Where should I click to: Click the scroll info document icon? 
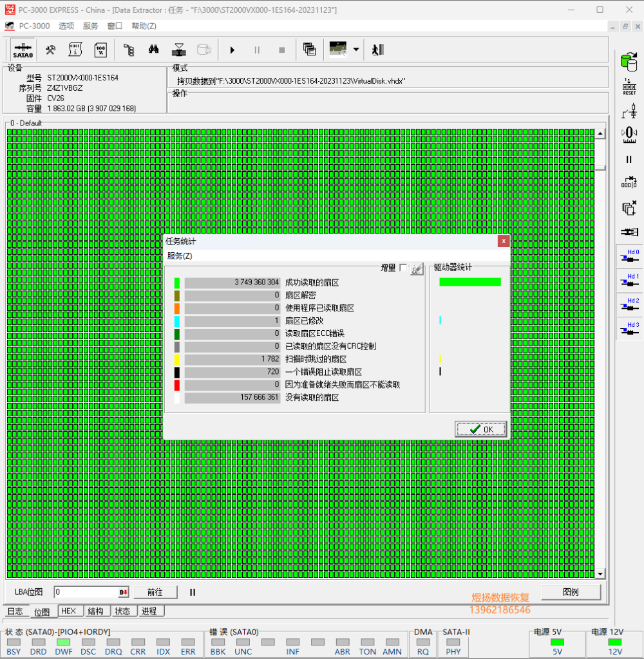coord(75,50)
